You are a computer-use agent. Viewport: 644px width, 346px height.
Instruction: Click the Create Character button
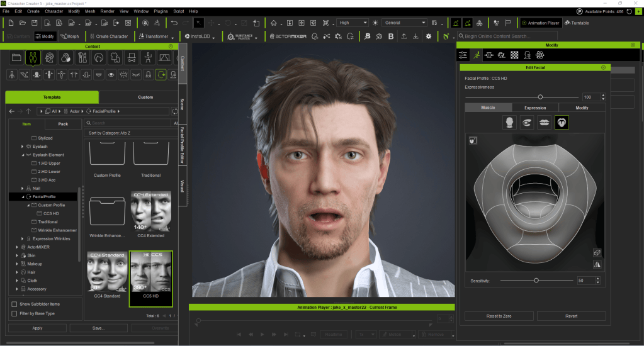(109, 36)
